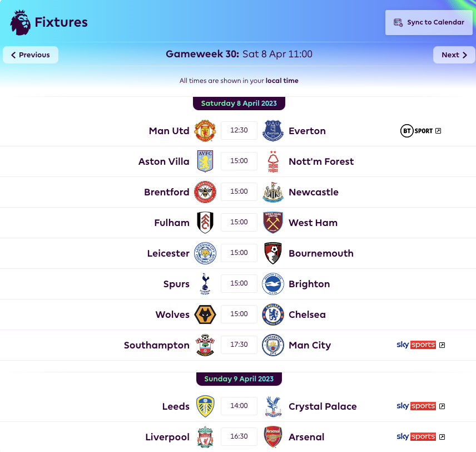
Task: Click the Arsenal club crest
Action: [273, 437]
